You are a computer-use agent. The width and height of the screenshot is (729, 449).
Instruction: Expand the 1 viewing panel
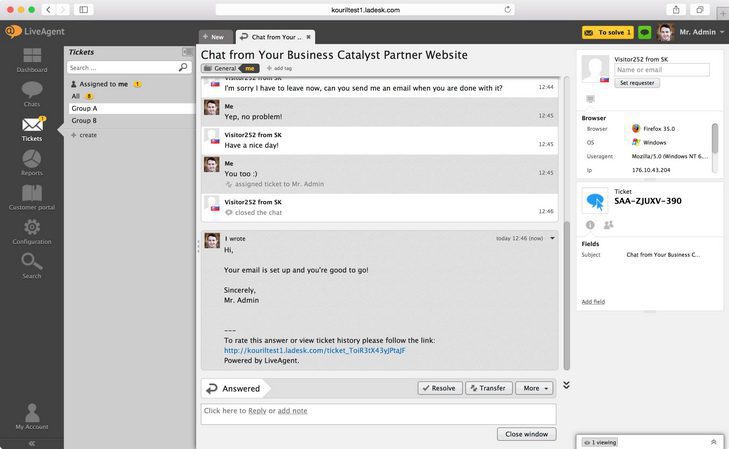pos(713,441)
